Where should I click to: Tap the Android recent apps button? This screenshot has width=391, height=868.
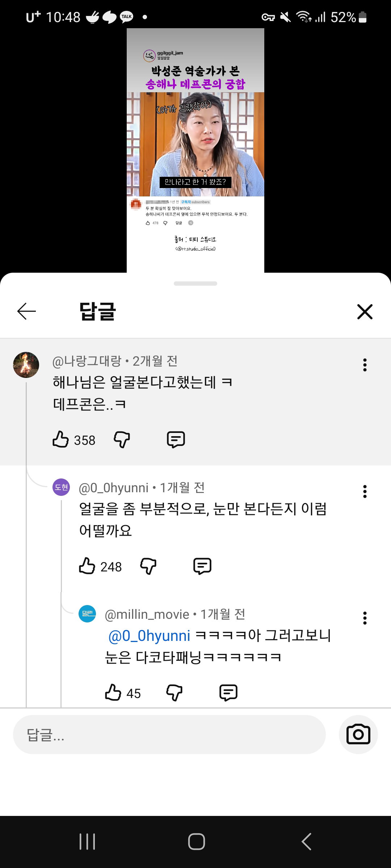[87, 842]
